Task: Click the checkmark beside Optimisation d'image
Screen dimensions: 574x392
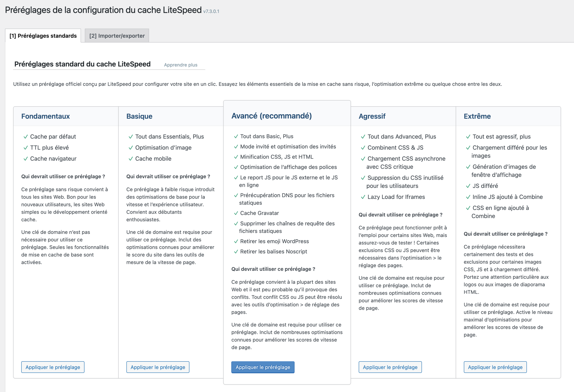Action: point(131,148)
